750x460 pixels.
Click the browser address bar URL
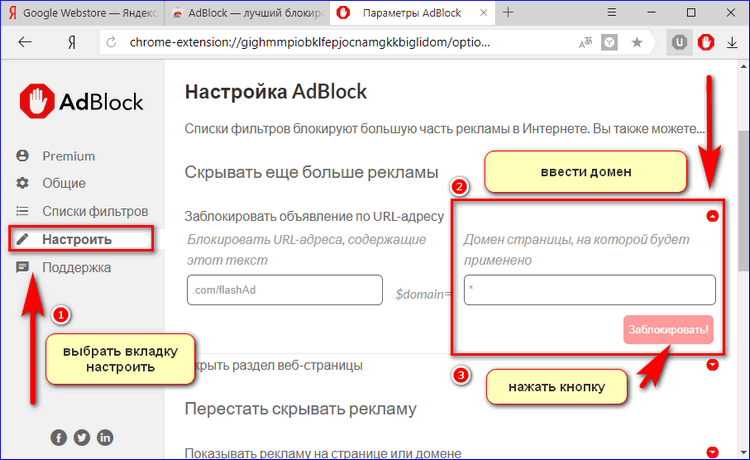pyautogui.click(x=309, y=43)
